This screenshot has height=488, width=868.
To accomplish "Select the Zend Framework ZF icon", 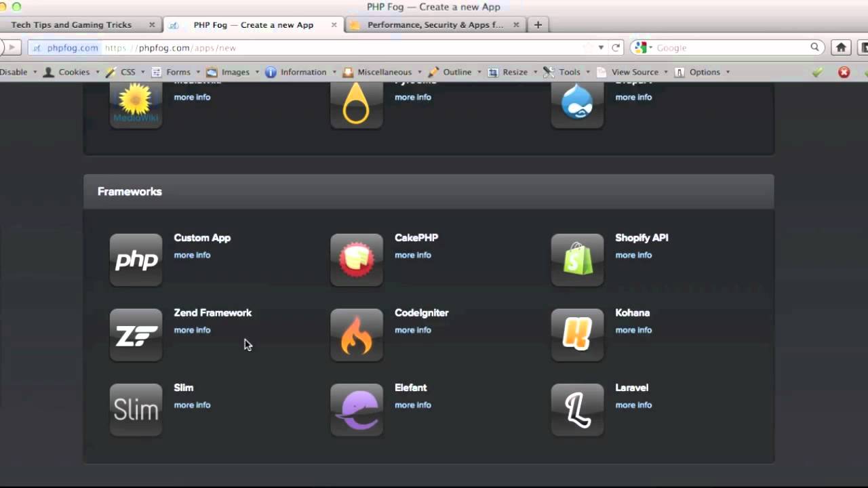I will (136, 335).
